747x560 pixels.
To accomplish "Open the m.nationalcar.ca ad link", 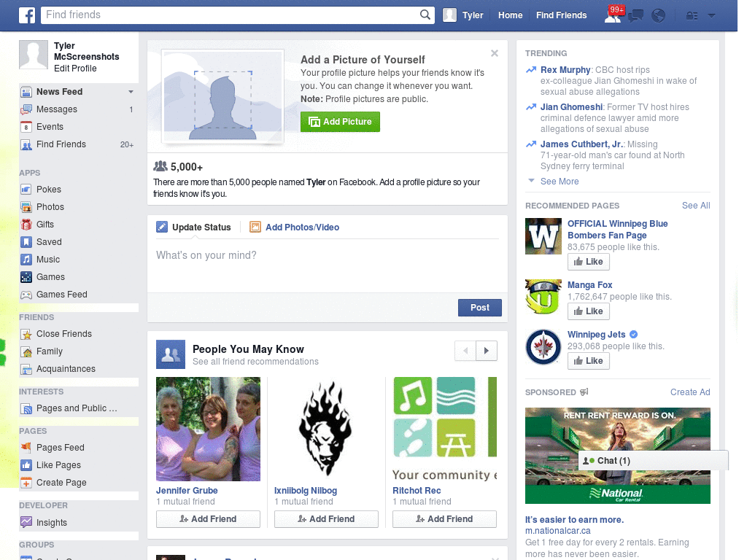I will click(x=557, y=531).
